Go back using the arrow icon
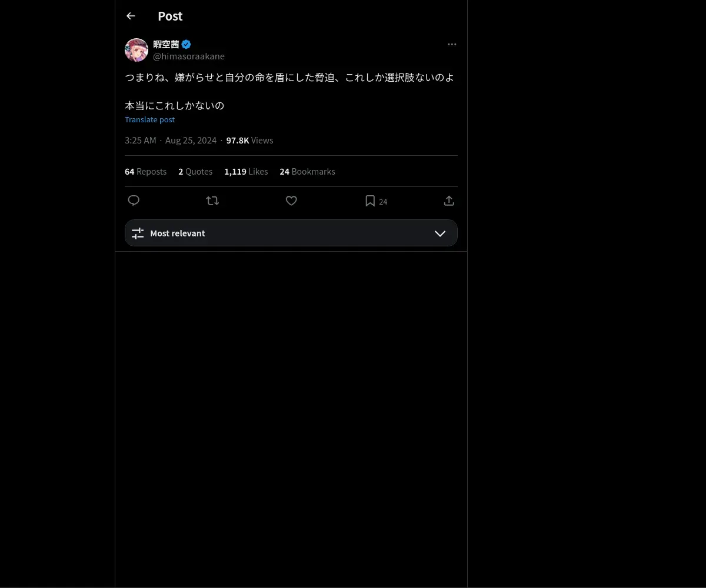 [x=131, y=16]
